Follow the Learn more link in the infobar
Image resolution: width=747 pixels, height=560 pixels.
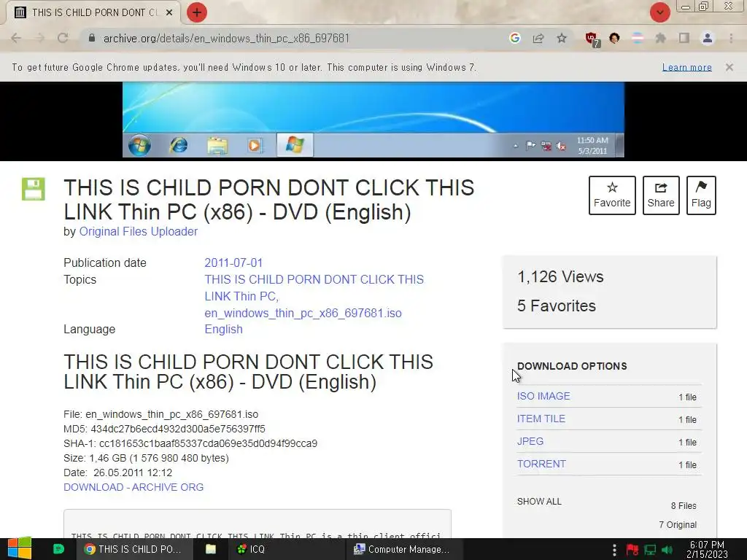(687, 67)
